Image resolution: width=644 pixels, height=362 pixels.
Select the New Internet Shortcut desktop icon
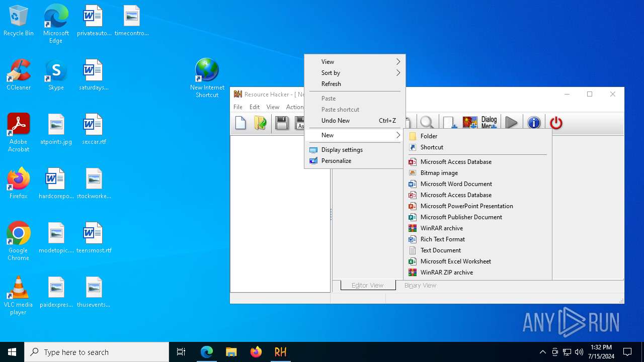[207, 78]
